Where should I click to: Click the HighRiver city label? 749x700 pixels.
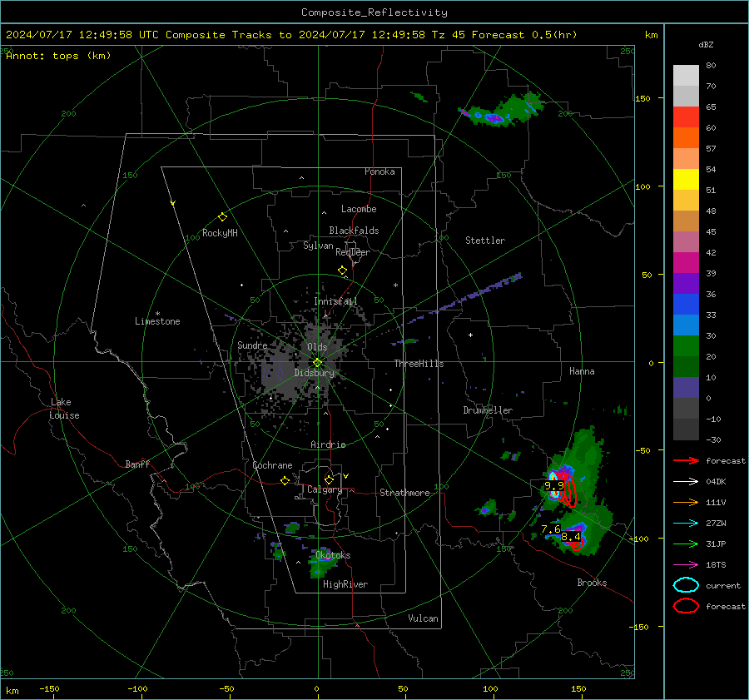coord(345,584)
